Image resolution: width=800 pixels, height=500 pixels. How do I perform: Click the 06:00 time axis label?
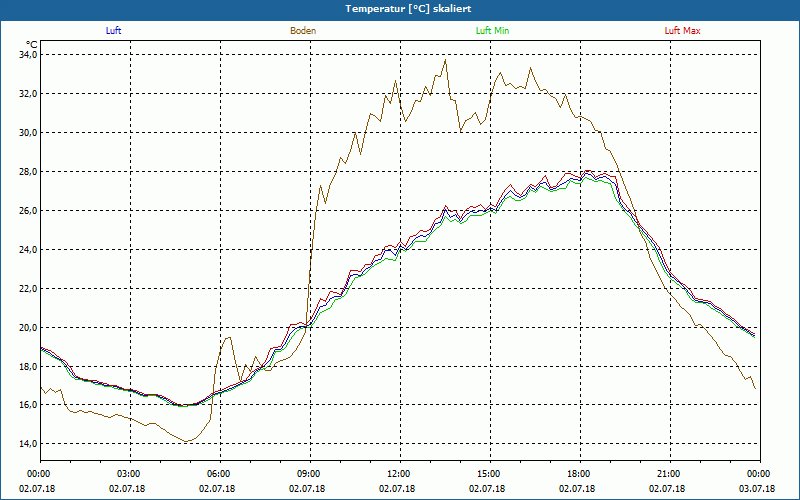pos(220,474)
